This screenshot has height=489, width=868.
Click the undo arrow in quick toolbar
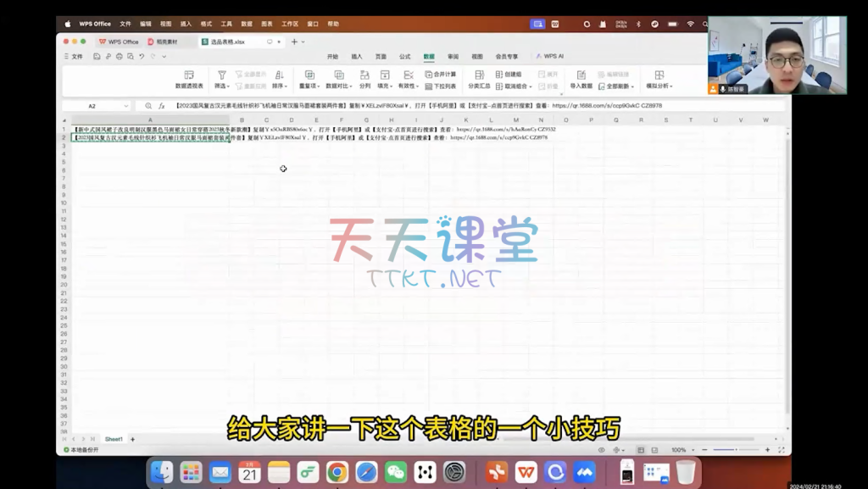coord(142,56)
